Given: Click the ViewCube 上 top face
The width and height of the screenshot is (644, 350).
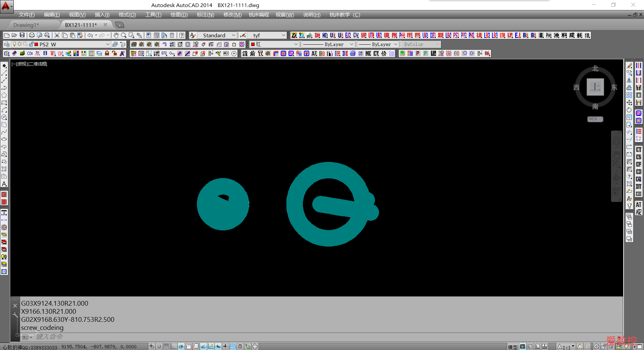Looking at the screenshot, I should point(595,87).
